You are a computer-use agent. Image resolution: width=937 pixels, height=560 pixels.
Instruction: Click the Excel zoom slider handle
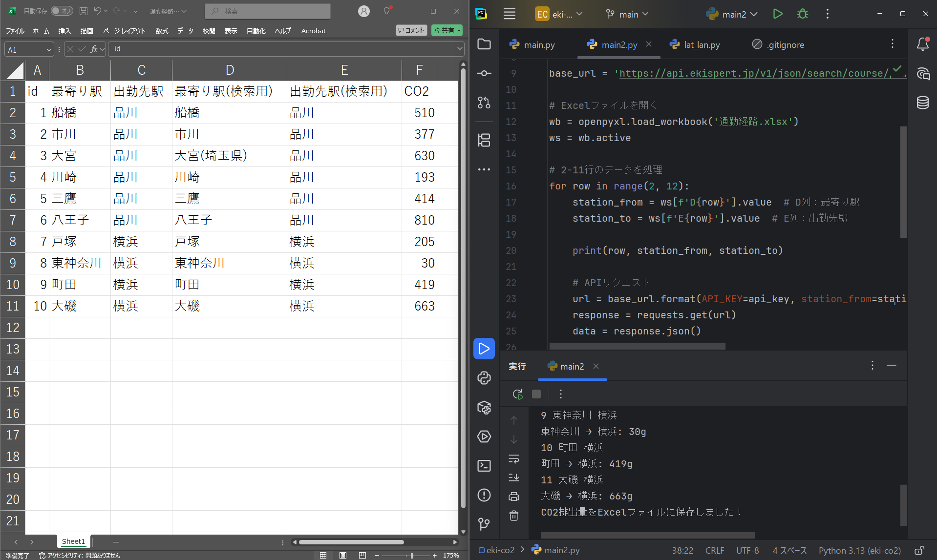[x=412, y=555]
